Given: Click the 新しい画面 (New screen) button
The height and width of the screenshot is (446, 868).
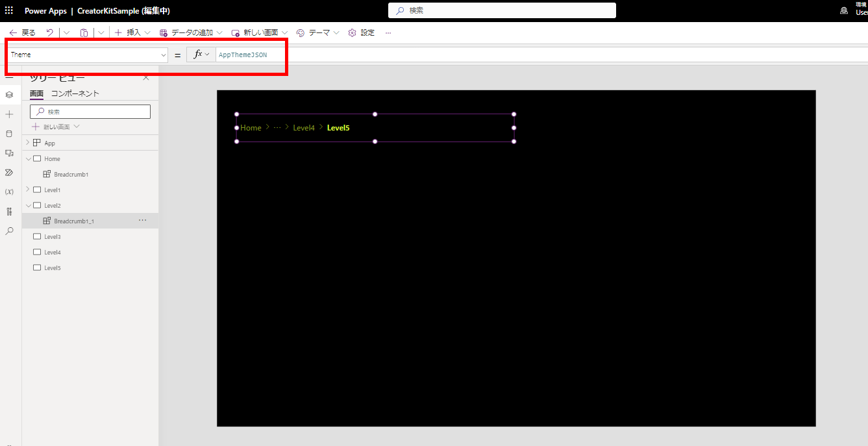Looking at the screenshot, I should pyautogui.click(x=258, y=32).
